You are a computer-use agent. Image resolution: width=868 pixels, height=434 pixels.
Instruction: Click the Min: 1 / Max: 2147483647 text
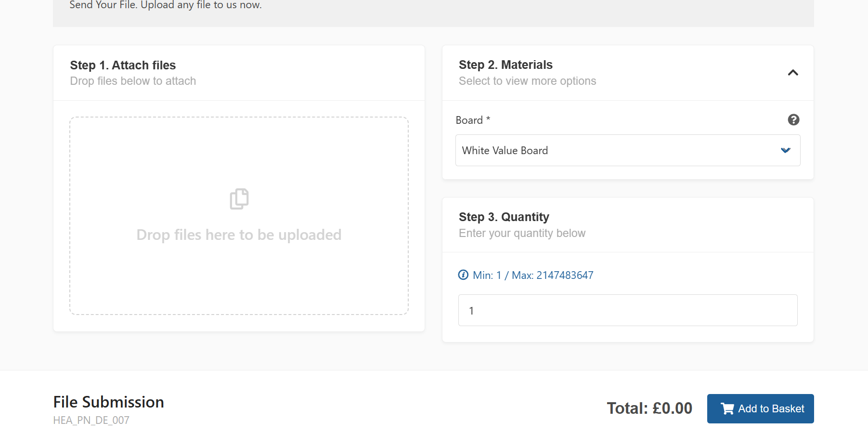tap(533, 275)
